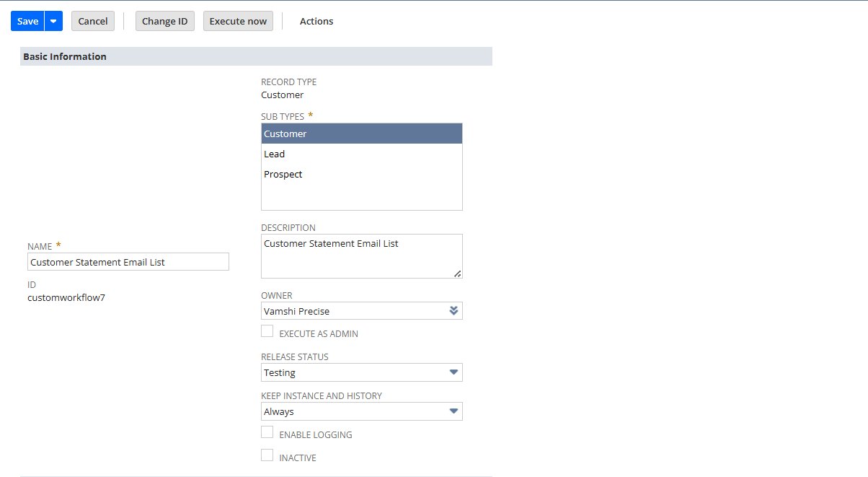Open the Release Status dropdown arrow
The height and width of the screenshot is (477, 868).
point(454,372)
